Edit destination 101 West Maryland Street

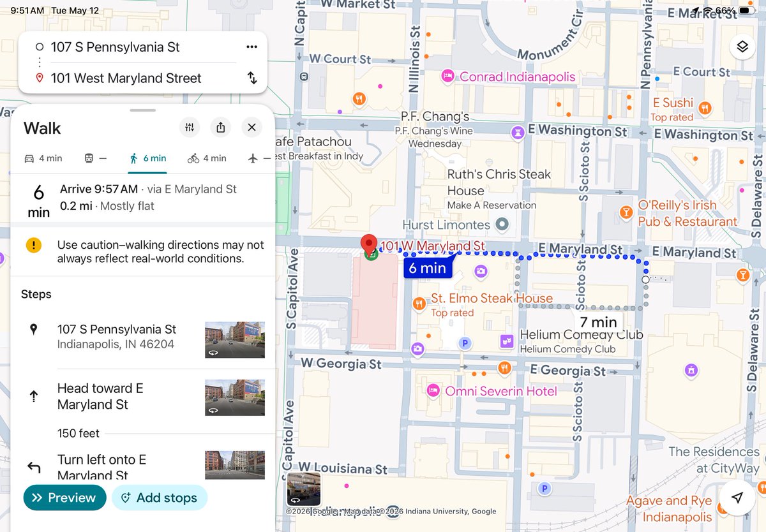point(126,78)
